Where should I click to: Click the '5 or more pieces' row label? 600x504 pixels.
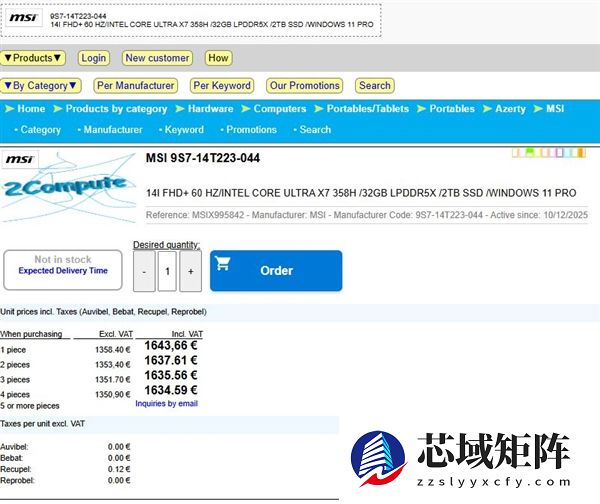point(30,406)
